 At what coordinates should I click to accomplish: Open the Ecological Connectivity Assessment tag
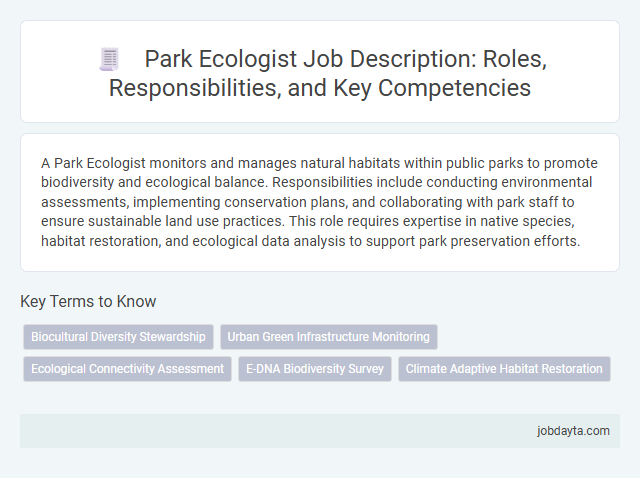point(127,369)
